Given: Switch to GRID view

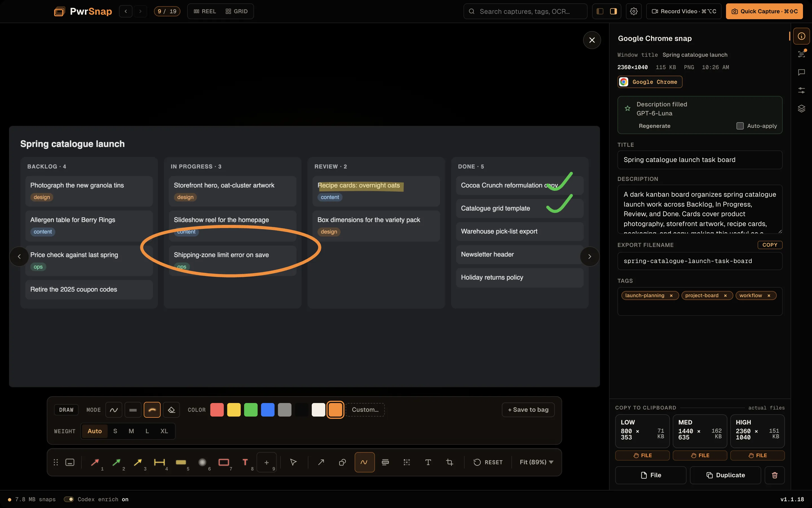Looking at the screenshot, I should [237, 11].
